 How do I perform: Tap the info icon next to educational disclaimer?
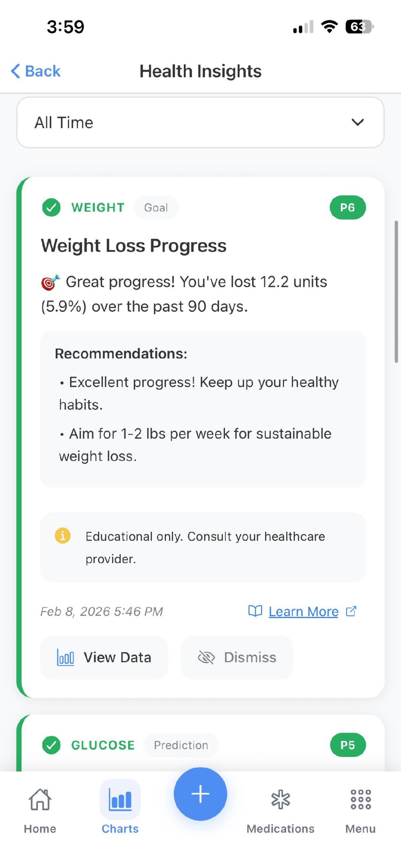pyautogui.click(x=63, y=536)
